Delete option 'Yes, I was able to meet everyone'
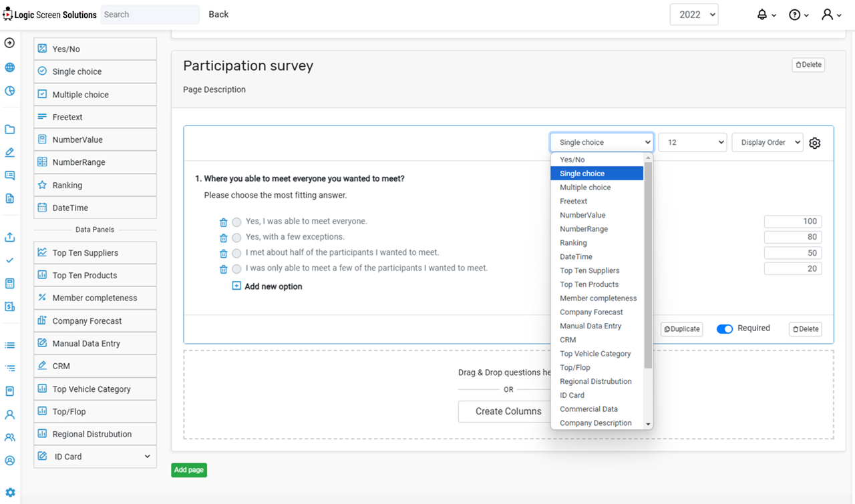855x504 pixels. tap(224, 222)
